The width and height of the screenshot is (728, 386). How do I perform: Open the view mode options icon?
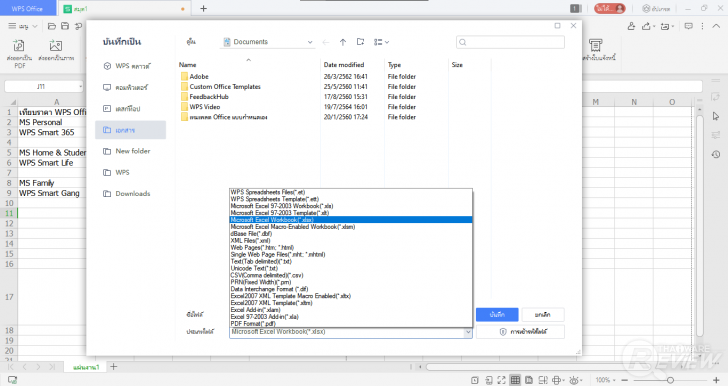coord(381,42)
